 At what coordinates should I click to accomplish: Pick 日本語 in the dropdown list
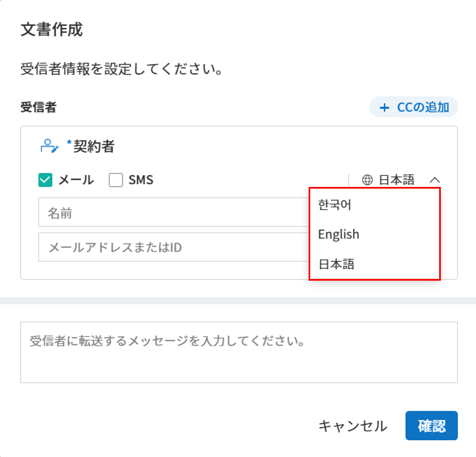tap(336, 264)
